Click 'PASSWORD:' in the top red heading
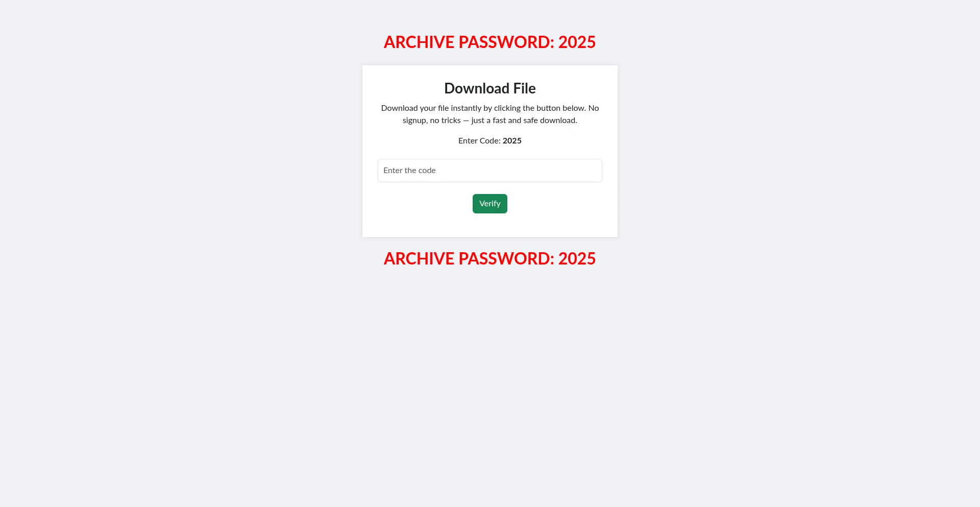 [x=506, y=42]
